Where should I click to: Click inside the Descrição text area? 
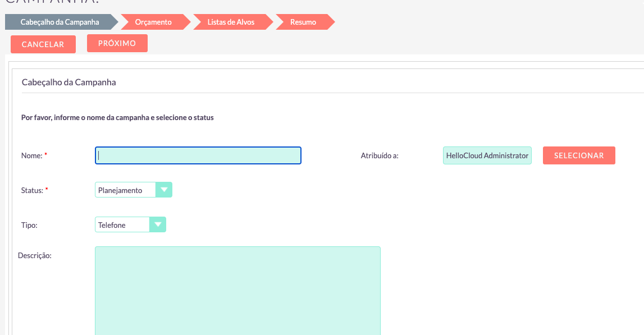238,291
